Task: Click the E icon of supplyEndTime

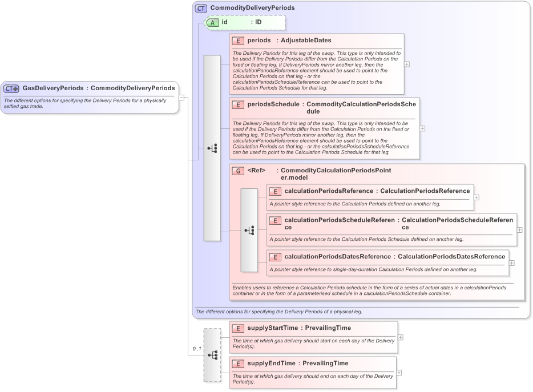Action: pyautogui.click(x=238, y=364)
